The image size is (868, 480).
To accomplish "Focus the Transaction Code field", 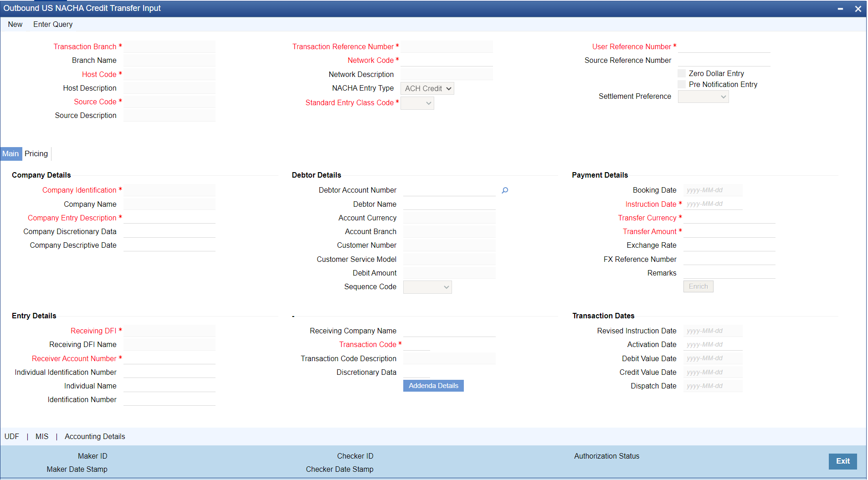I will (x=416, y=345).
